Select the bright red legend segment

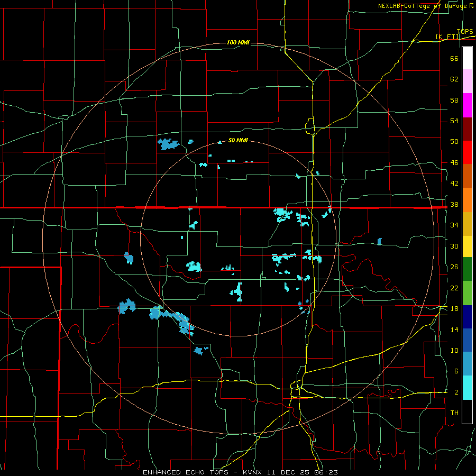tap(467, 152)
